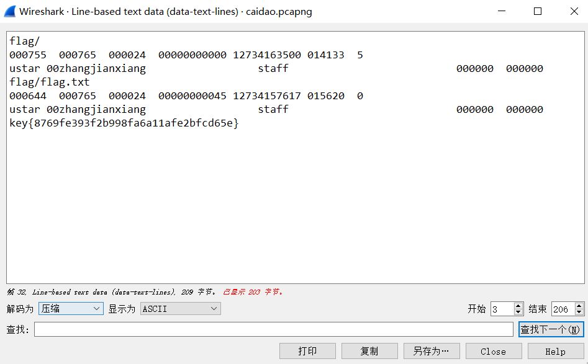Increase the 开始 value with up arrow
The height and width of the screenshot is (364, 588).
pos(517,306)
